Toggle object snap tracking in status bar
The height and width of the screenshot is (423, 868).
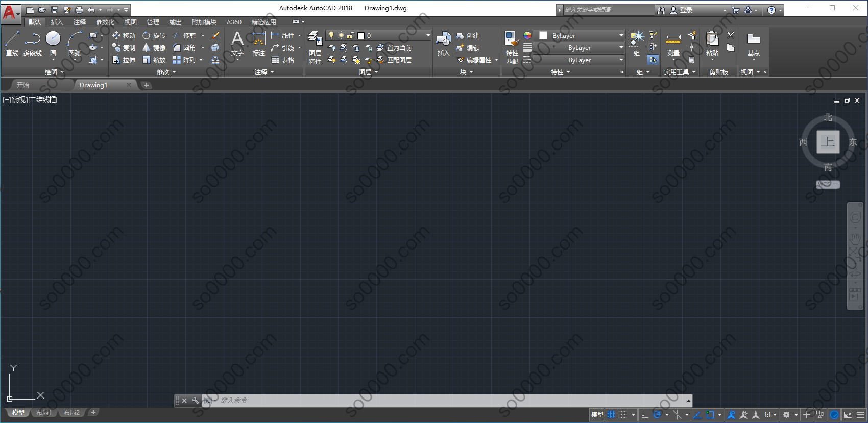(697, 415)
